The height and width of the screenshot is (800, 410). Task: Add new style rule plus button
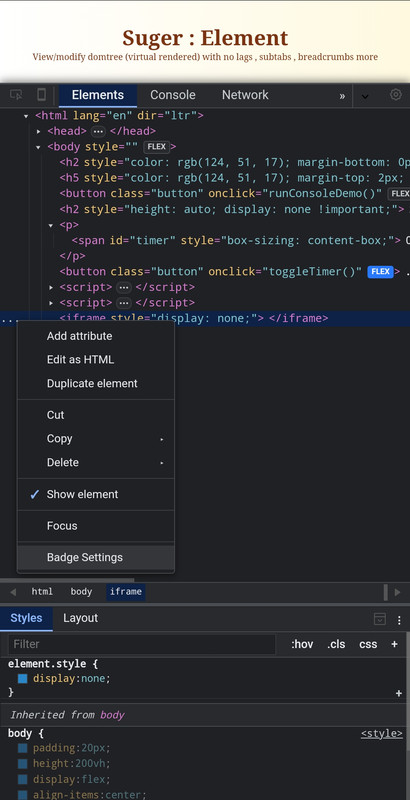(x=394, y=644)
